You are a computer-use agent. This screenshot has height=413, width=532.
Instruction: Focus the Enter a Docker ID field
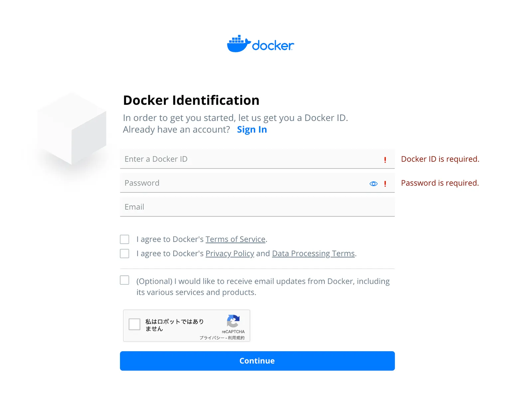pyautogui.click(x=257, y=159)
